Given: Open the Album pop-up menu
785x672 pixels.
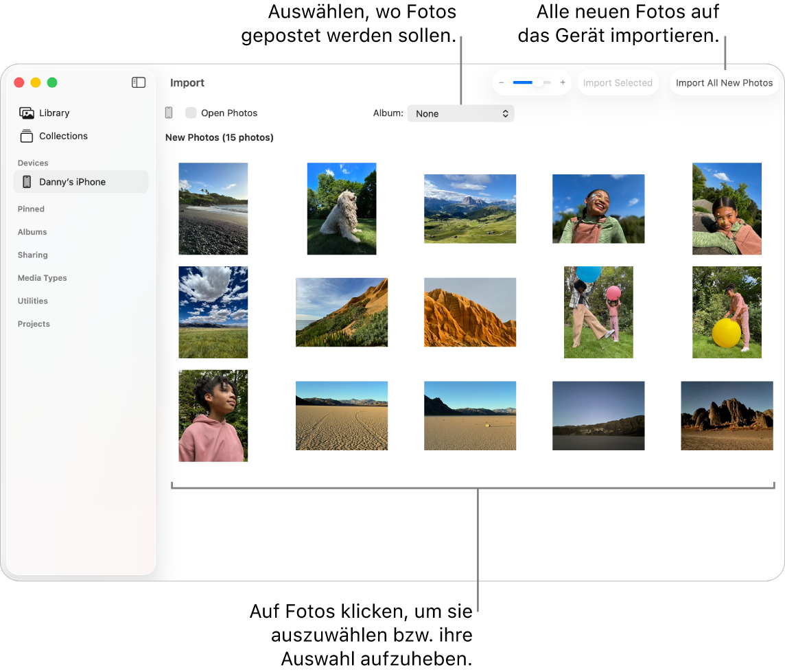Looking at the screenshot, I should 460,113.
